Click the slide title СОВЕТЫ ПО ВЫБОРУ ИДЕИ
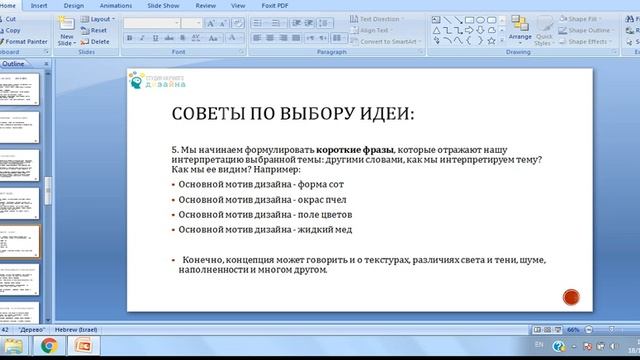This screenshot has height=360, width=640. click(293, 113)
